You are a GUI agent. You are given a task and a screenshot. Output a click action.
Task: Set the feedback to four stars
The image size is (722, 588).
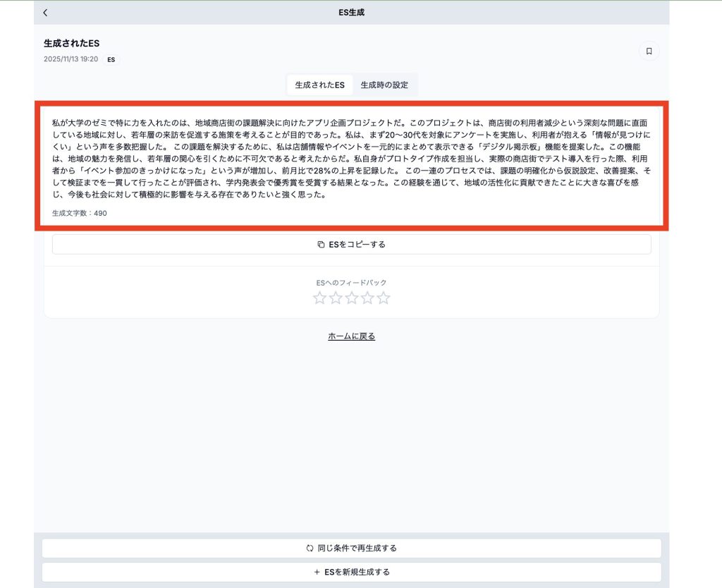367,298
